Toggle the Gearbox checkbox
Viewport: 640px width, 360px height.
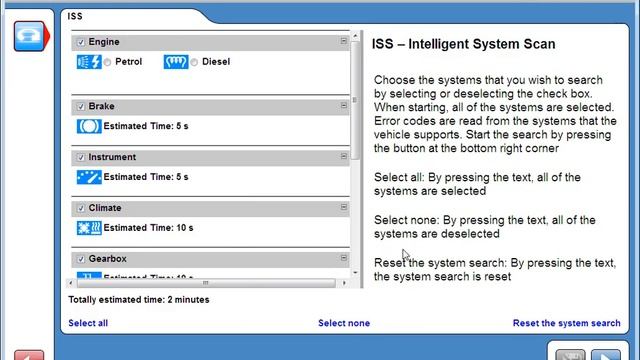point(81,259)
